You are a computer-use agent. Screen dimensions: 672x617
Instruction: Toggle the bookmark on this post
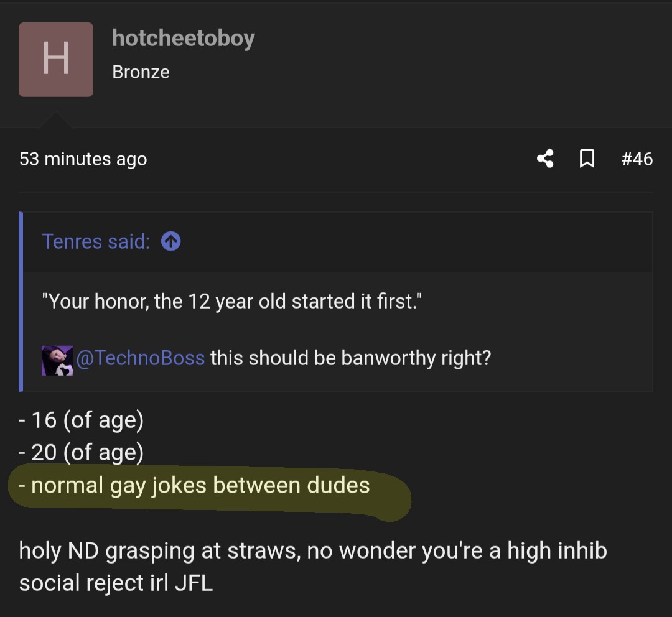click(587, 159)
